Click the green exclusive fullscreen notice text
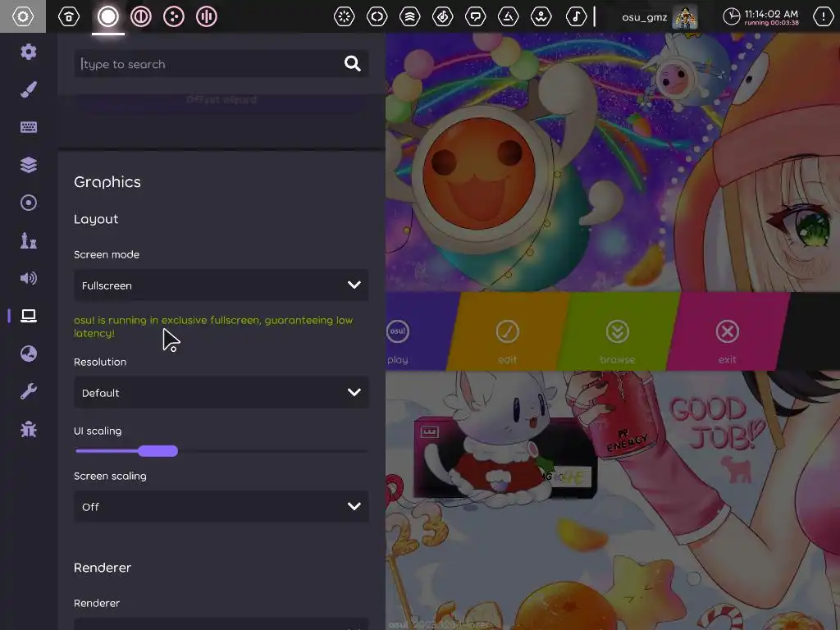 213,326
